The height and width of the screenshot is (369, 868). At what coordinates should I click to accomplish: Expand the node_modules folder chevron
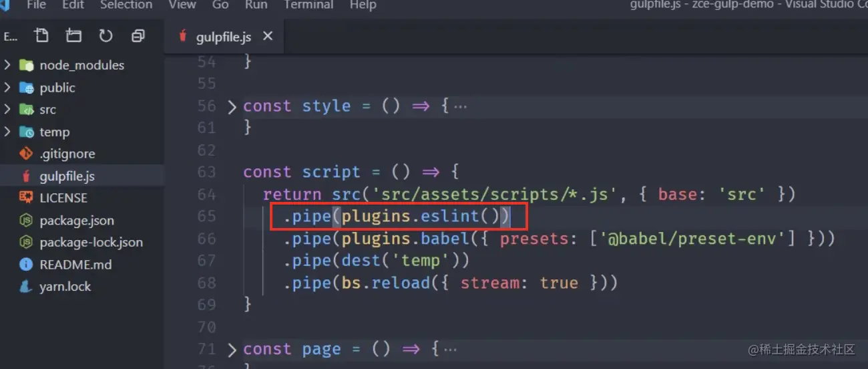[7, 65]
